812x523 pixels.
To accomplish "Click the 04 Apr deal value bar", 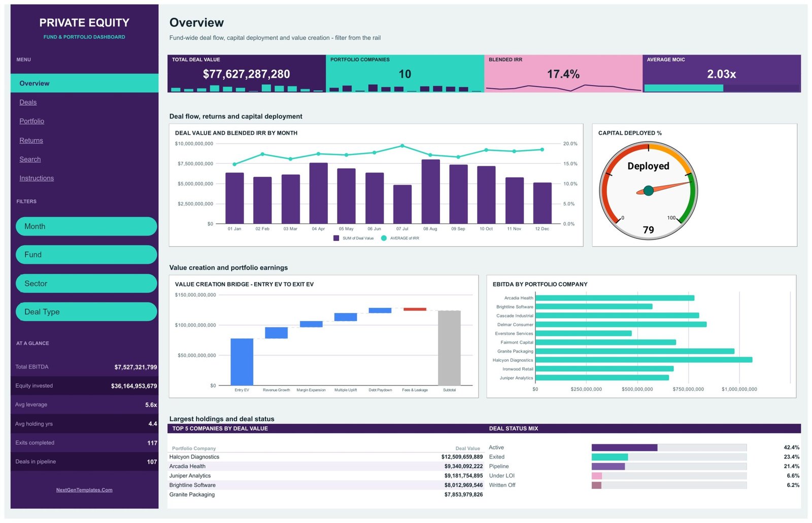I will (319, 193).
